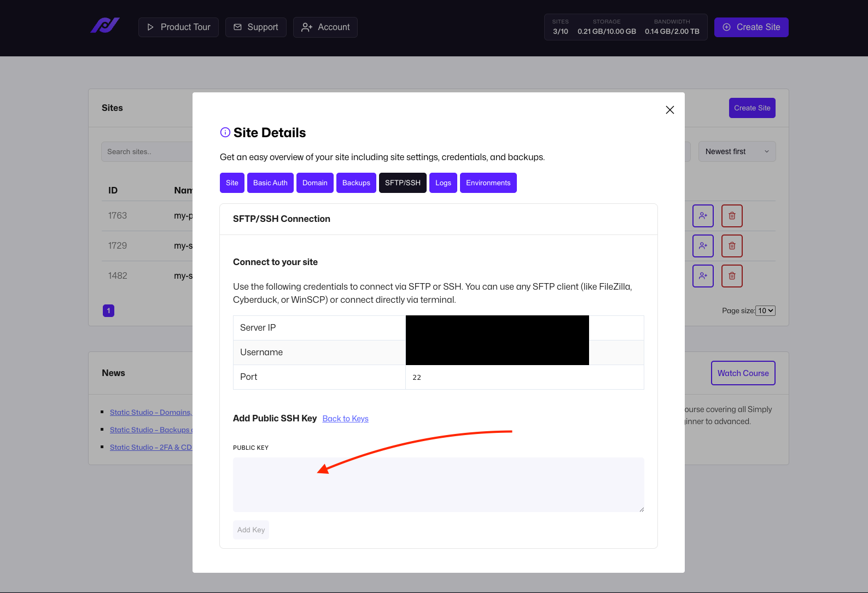Open Static Studio – 2FA & CDN news link
The image size is (868, 593).
click(x=151, y=448)
